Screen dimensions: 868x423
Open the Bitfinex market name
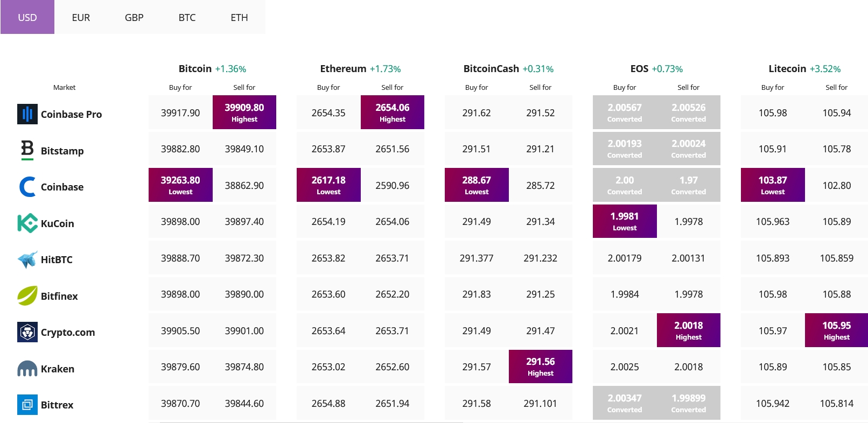click(59, 296)
